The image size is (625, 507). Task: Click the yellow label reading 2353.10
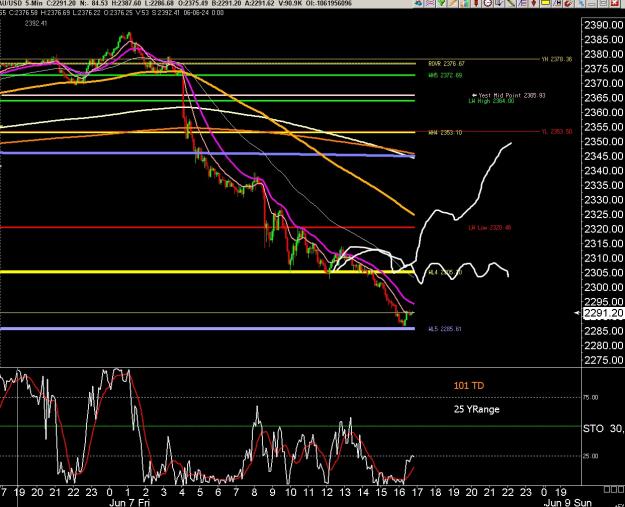coord(445,132)
